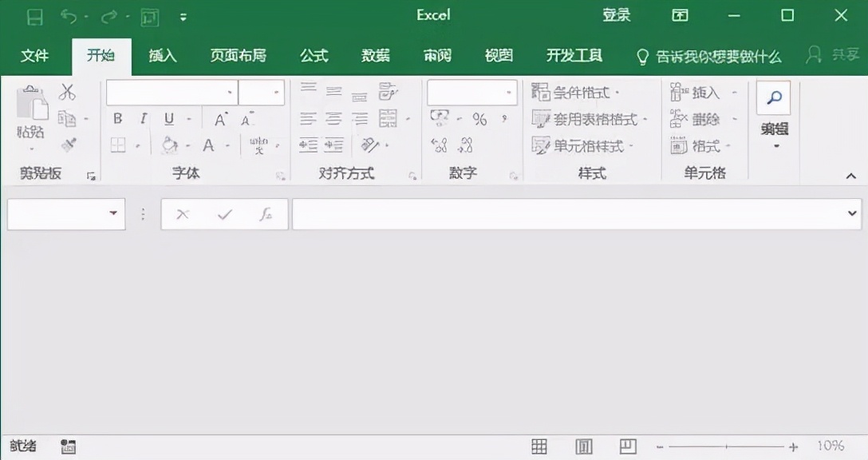Click the Insert Function fx icon
This screenshot has width=868, height=460.
click(x=266, y=214)
